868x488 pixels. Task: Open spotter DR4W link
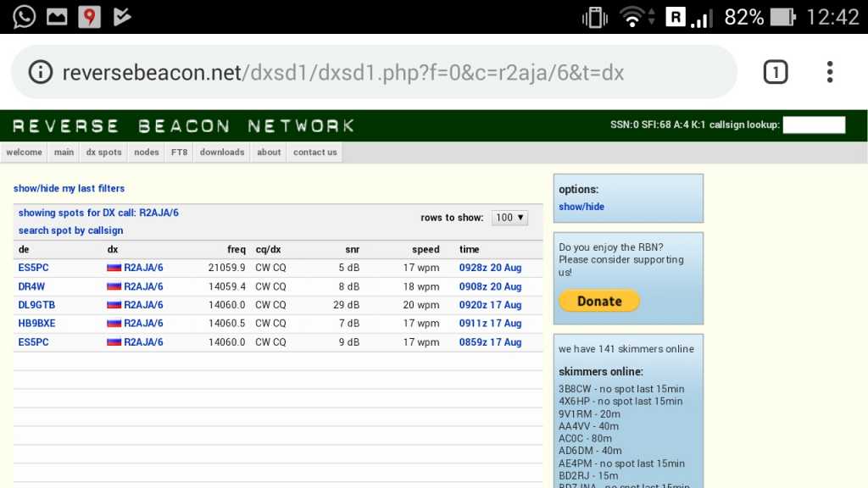pos(31,286)
